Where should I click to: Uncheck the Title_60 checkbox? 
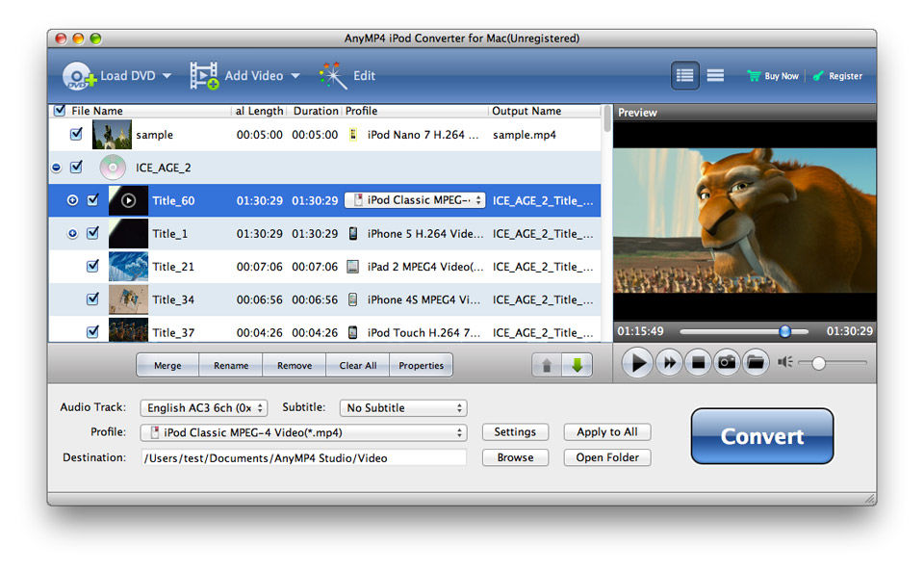click(x=93, y=199)
